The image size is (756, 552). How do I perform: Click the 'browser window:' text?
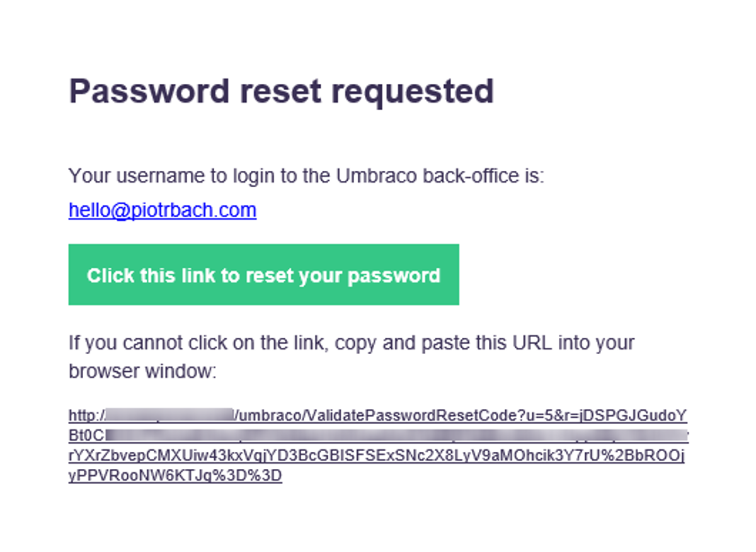coord(142,371)
